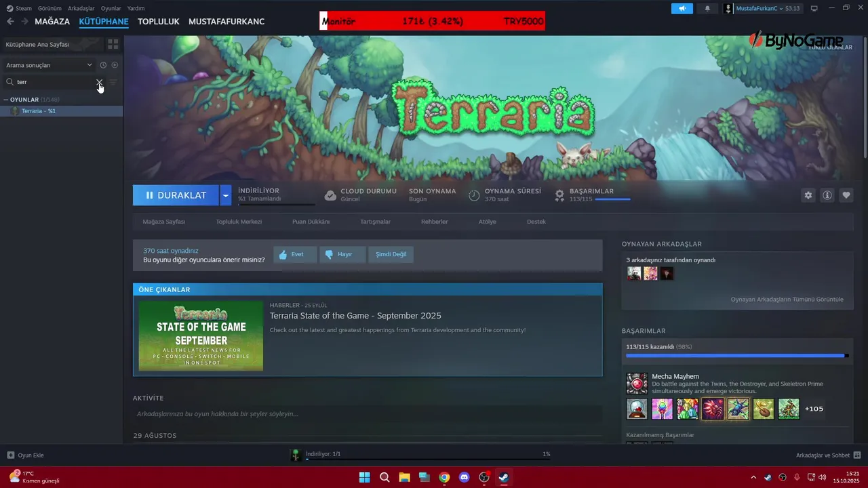This screenshot has width=868, height=488.
Task: Open the library grid view icon
Action: pyautogui.click(x=113, y=44)
